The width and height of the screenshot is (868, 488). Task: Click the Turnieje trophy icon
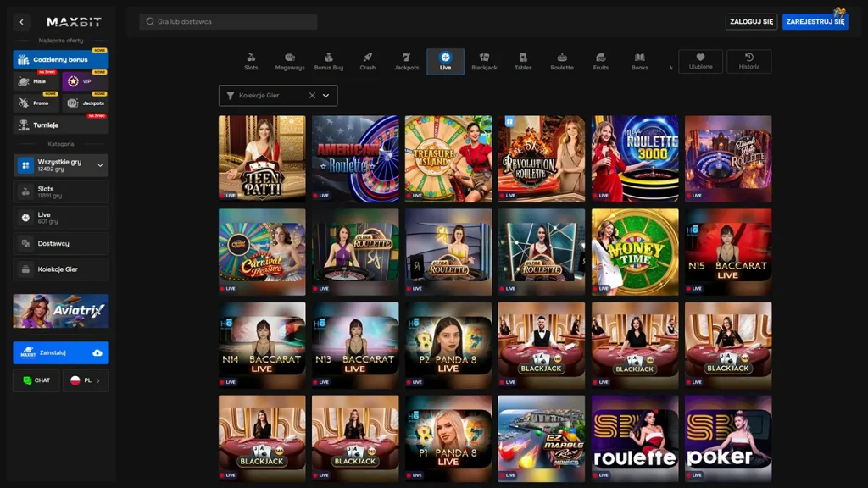coord(24,125)
